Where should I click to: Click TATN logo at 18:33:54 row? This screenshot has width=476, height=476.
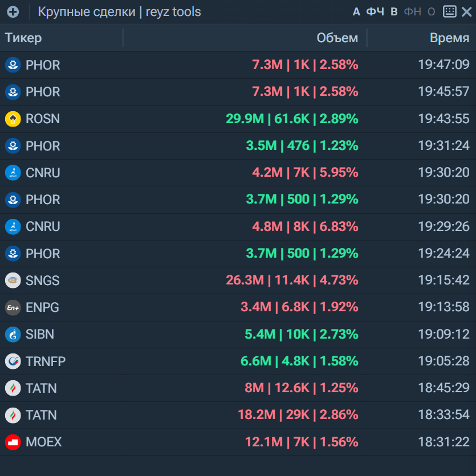click(13, 415)
